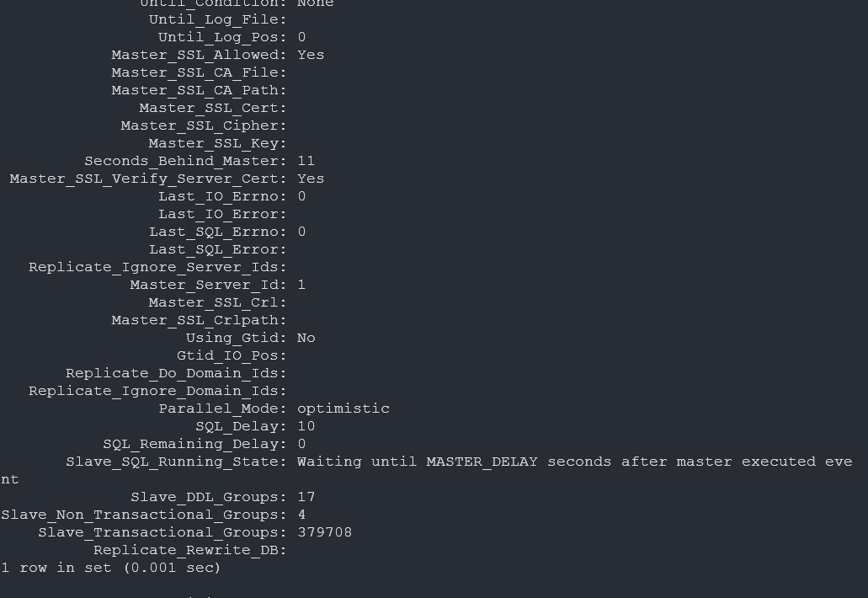Click the SQL_Delay value 10
The width and height of the screenshot is (868, 598).
(306, 426)
